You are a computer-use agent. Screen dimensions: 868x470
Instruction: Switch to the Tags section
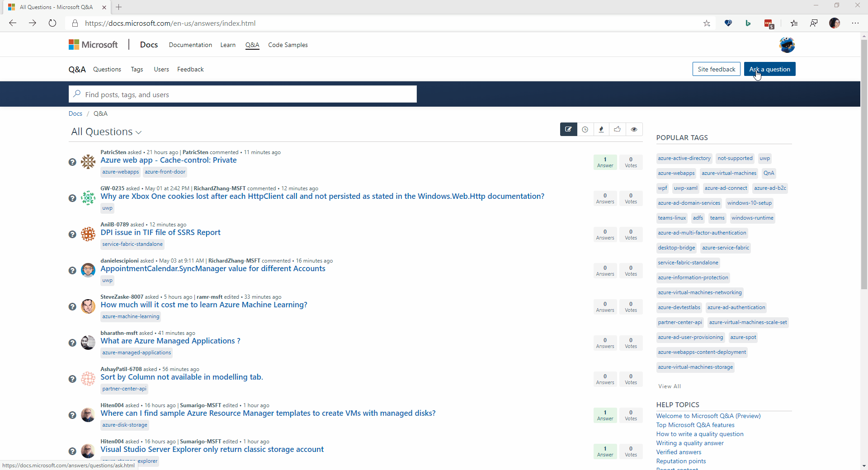tap(137, 69)
